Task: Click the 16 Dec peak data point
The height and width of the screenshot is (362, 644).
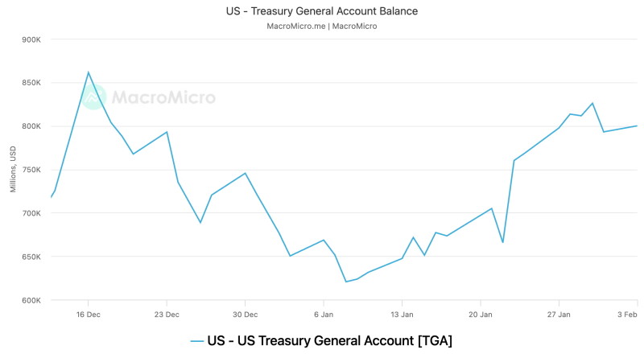Action: (x=89, y=72)
